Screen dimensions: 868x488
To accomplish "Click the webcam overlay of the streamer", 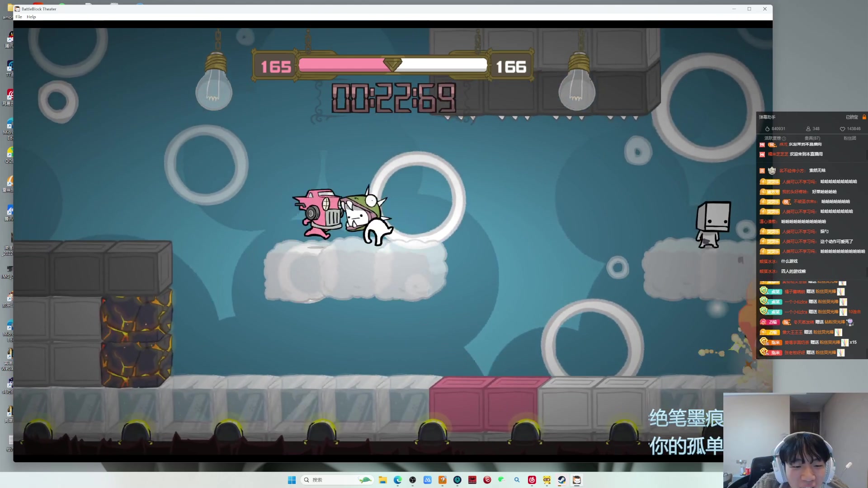I will click(796, 441).
